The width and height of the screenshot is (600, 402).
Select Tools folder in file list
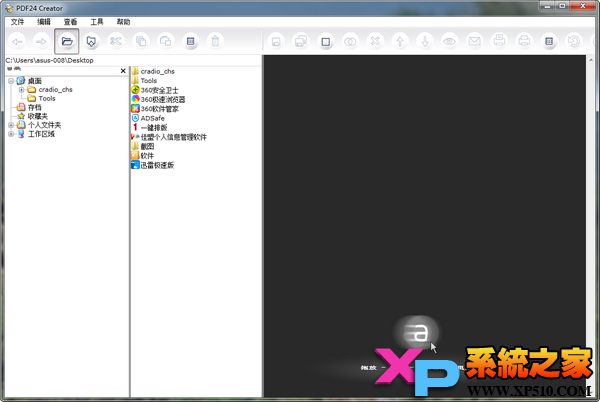144,81
